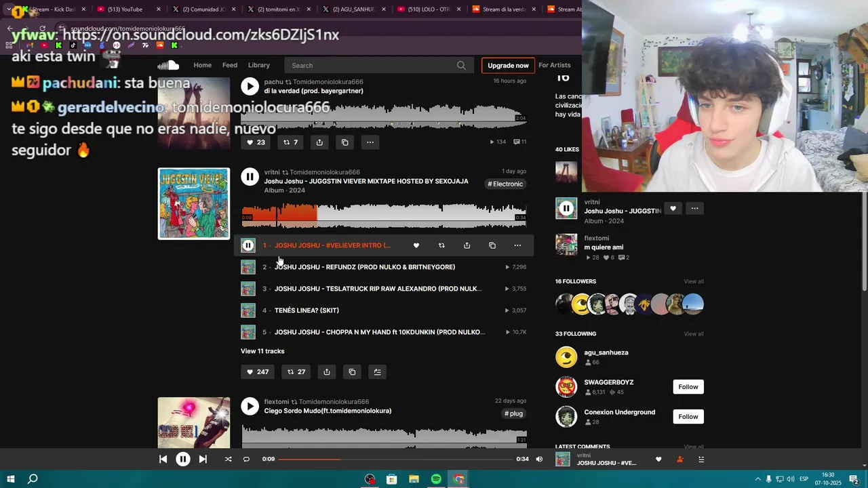
Task: Open more options on sidebar liked album
Action: [694, 209]
